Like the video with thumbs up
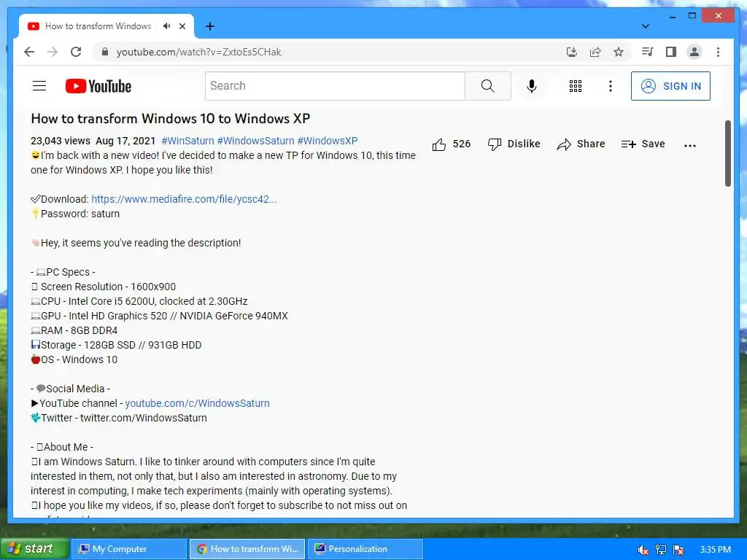This screenshot has width=747, height=560. coord(451,144)
